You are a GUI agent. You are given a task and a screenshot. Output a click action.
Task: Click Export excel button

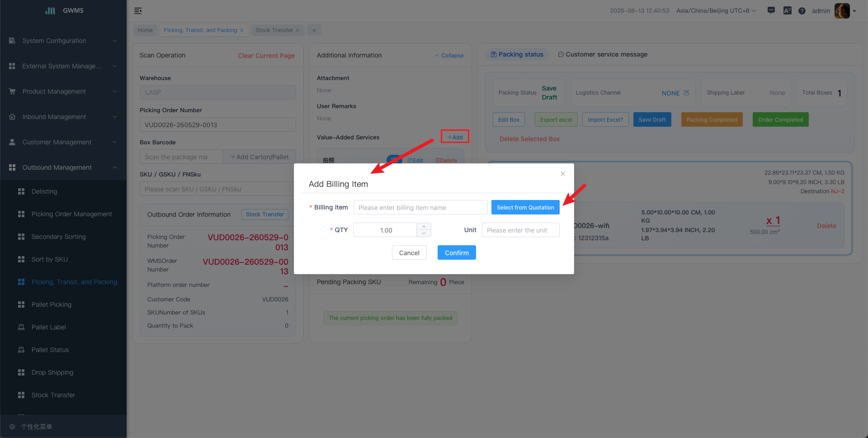(556, 119)
